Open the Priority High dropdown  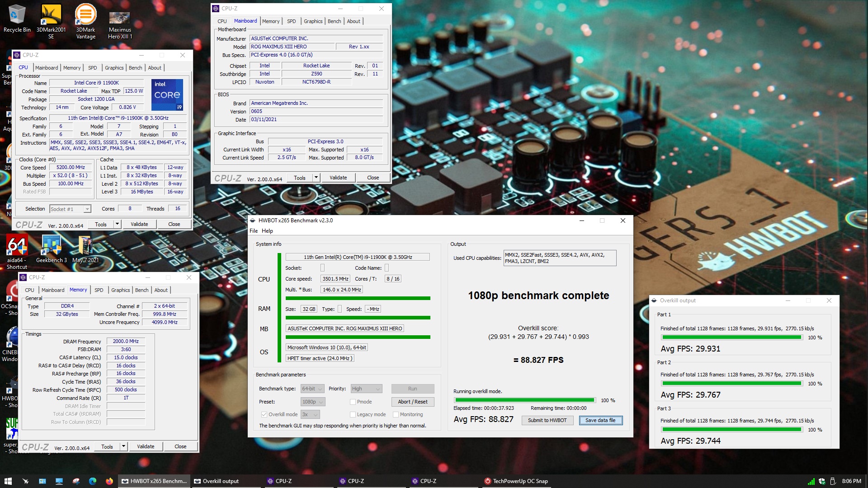click(x=366, y=389)
